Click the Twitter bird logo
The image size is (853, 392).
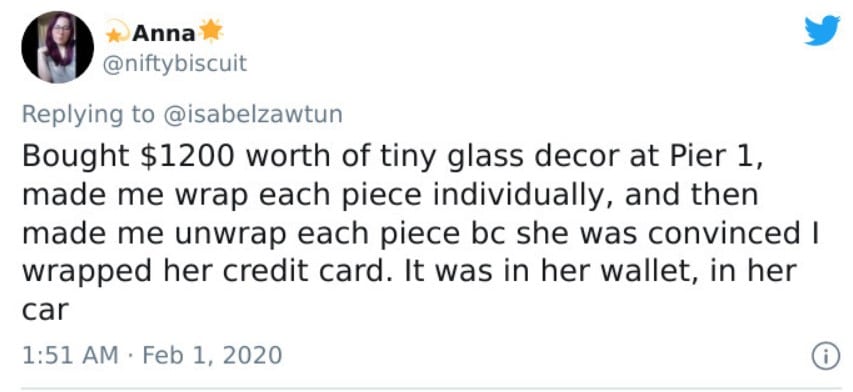(822, 30)
